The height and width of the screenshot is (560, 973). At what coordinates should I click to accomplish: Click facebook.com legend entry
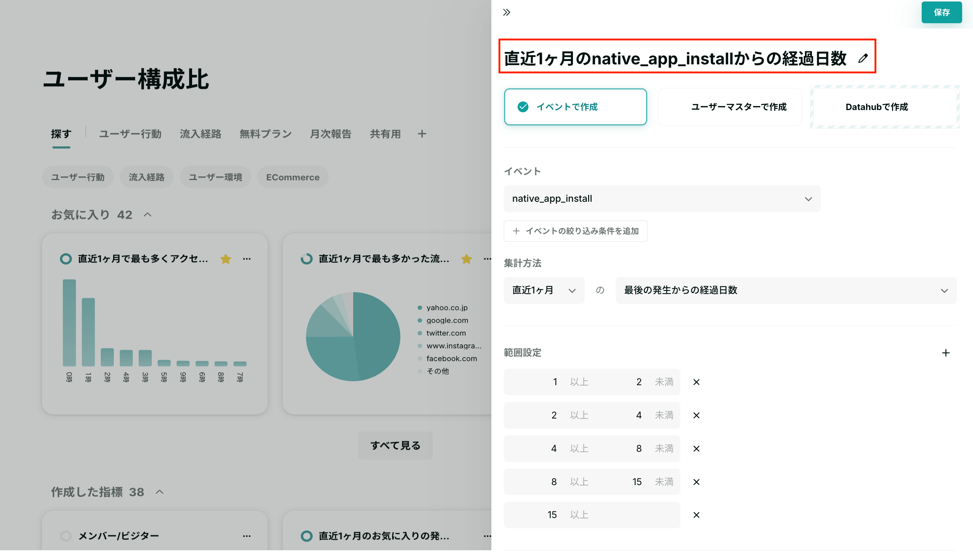click(447, 359)
